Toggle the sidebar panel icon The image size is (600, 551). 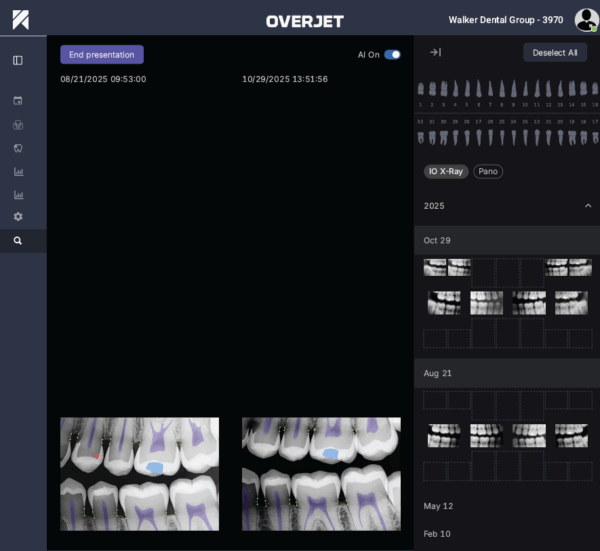(x=18, y=60)
